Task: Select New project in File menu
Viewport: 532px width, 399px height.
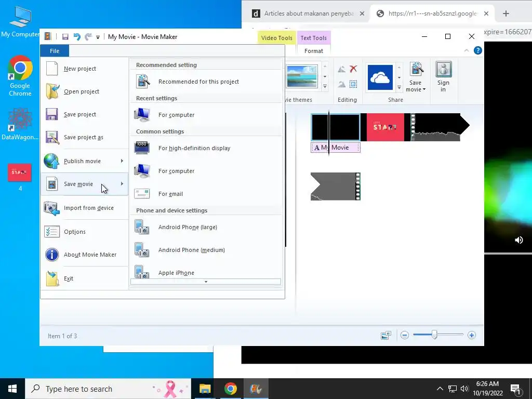Action: [84, 69]
